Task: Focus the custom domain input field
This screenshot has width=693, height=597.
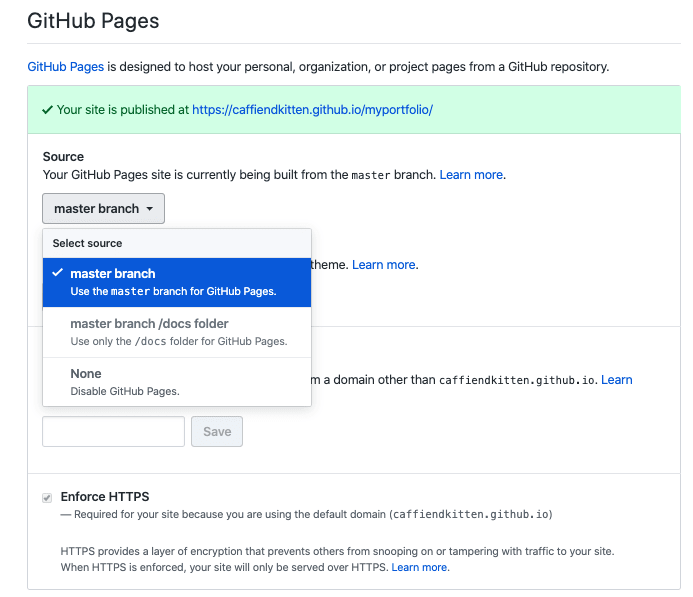Action: 114,431
